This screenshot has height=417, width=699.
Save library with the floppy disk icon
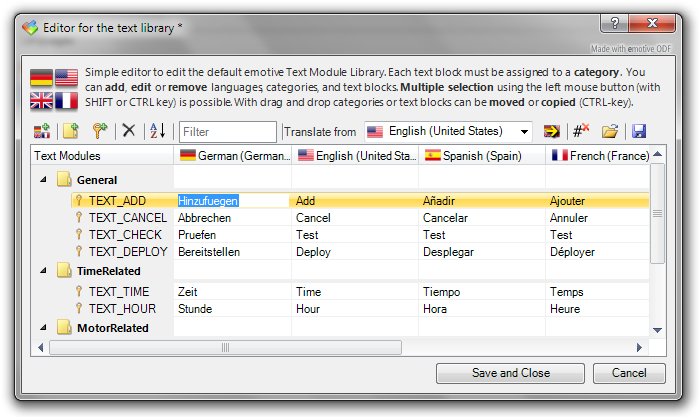tap(638, 131)
